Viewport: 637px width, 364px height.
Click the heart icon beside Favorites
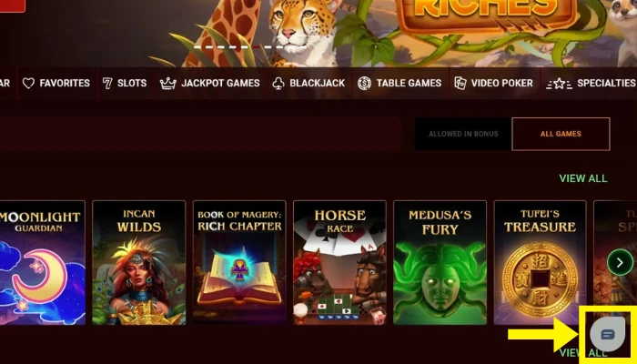click(x=28, y=84)
